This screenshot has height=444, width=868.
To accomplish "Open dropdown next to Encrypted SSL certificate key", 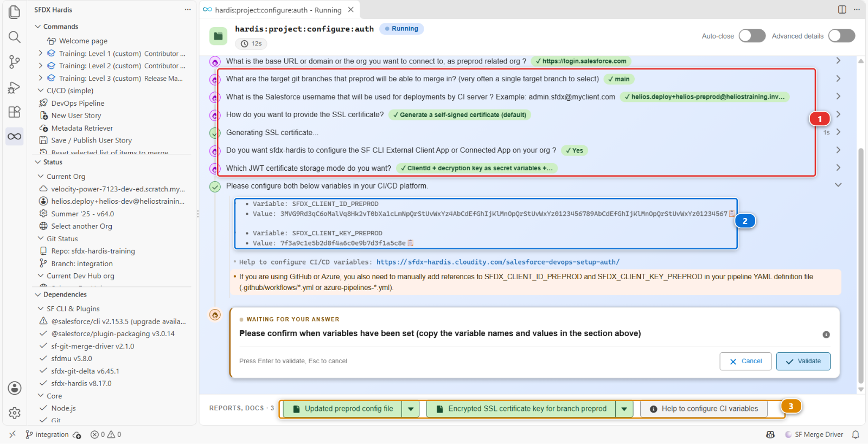I will [624, 409].
